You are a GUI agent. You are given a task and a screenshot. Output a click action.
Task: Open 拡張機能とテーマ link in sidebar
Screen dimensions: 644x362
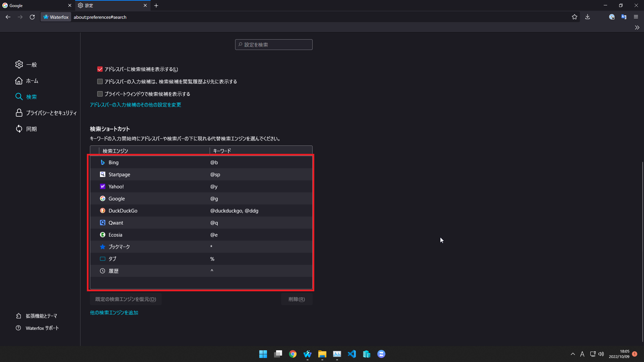pyautogui.click(x=37, y=316)
